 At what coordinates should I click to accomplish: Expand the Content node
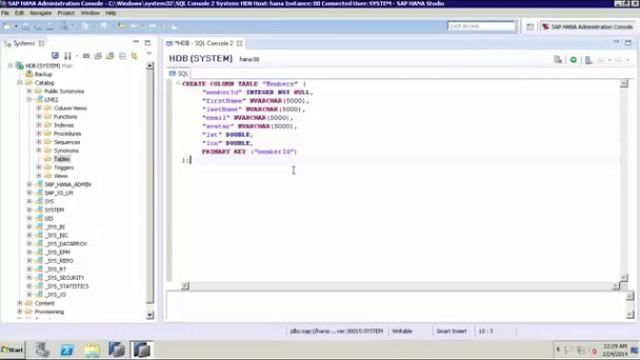click(x=20, y=303)
